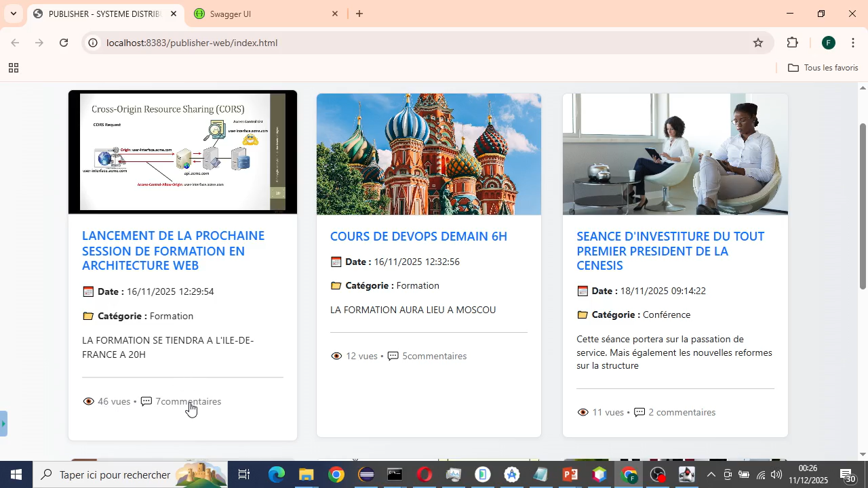Bookmark this page with the star icon

tap(757, 42)
